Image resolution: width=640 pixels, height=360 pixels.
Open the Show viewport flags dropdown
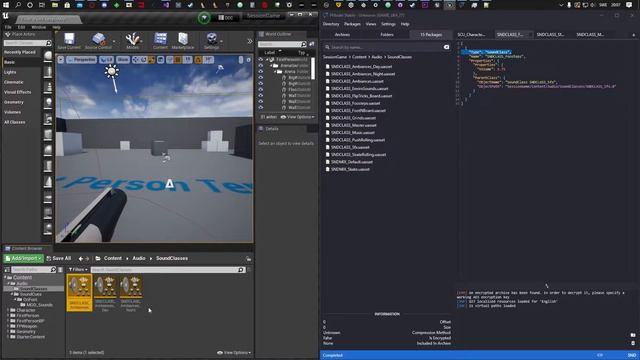[122, 60]
